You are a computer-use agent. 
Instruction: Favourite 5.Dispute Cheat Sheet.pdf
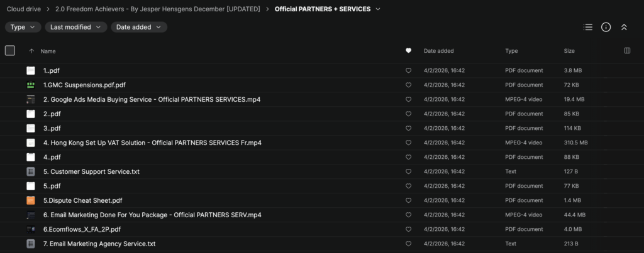408,200
